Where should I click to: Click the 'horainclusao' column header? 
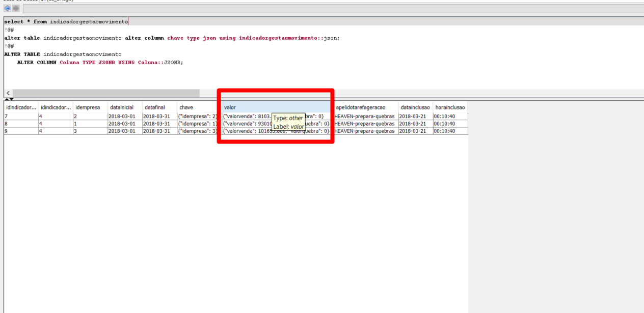coord(450,107)
